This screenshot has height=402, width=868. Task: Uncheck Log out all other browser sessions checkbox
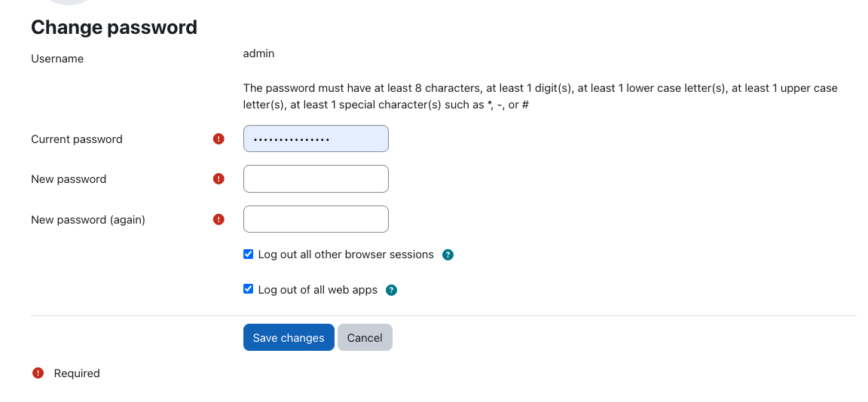(x=248, y=254)
